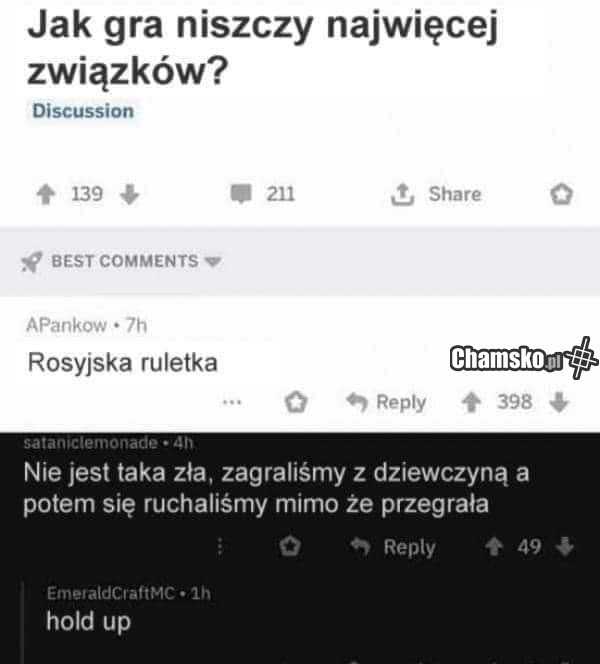Open vertical dots menu on sataniclemonade's comment
600x664 pixels.
220,548
